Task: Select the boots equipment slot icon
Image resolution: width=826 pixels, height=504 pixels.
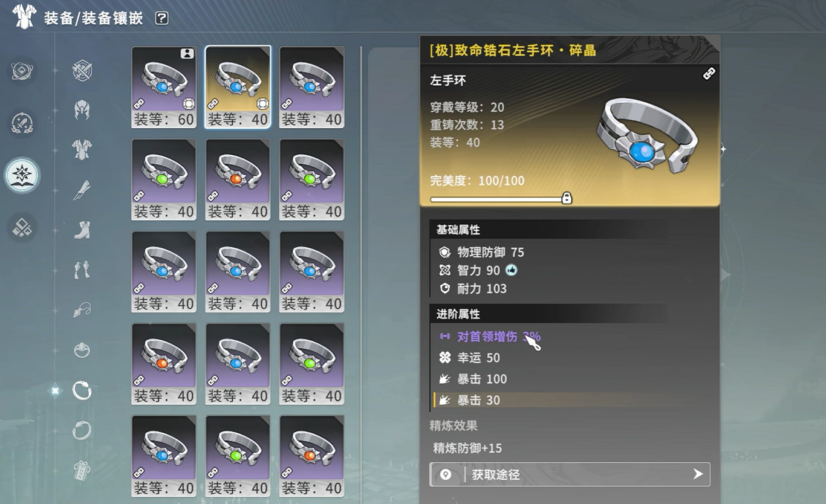Action: tap(82, 230)
